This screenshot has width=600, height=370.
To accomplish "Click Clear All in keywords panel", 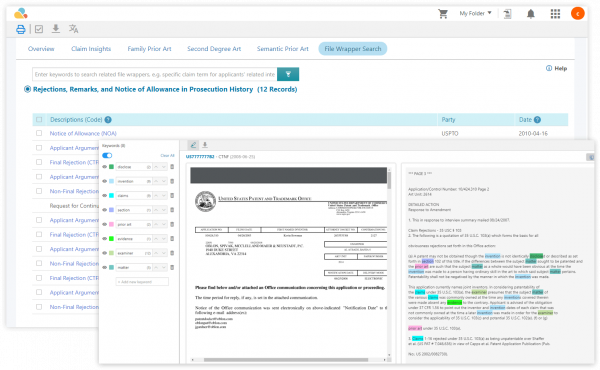I will (167, 155).
